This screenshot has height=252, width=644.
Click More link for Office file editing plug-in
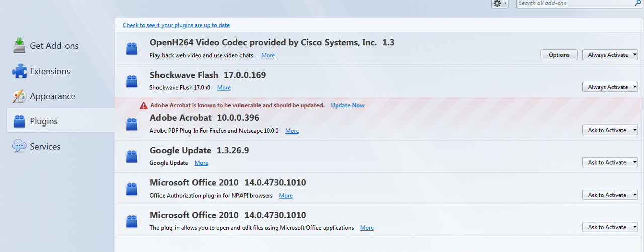click(x=367, y=228)
